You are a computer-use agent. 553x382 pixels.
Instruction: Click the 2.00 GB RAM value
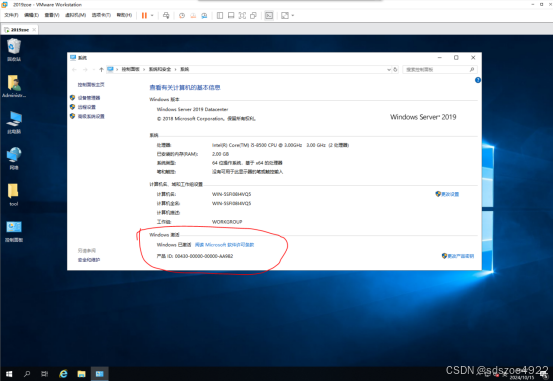coord(220,154)
